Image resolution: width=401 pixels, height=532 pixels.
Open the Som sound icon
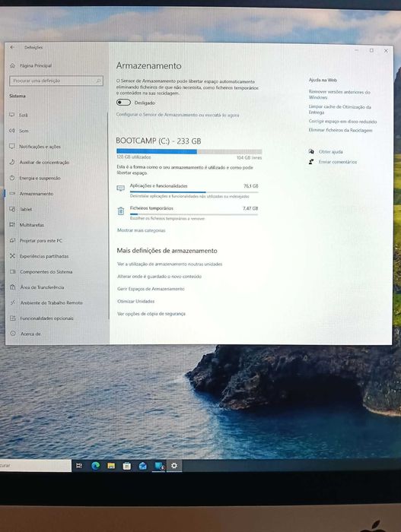point(12,131)
